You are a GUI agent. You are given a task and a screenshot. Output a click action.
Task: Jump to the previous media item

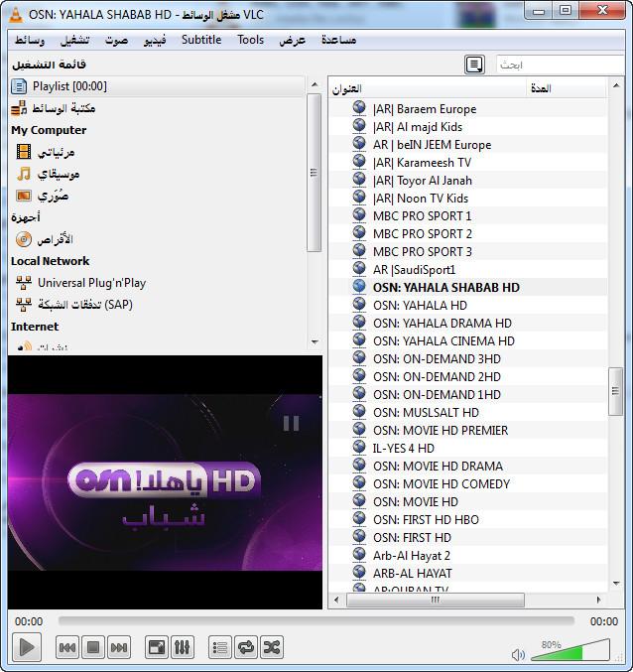67,647
